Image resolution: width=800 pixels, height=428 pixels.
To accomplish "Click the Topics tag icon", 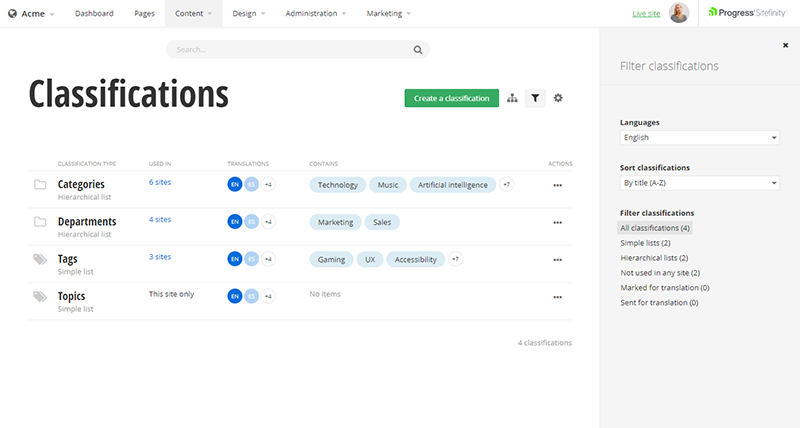I will 40,296.
